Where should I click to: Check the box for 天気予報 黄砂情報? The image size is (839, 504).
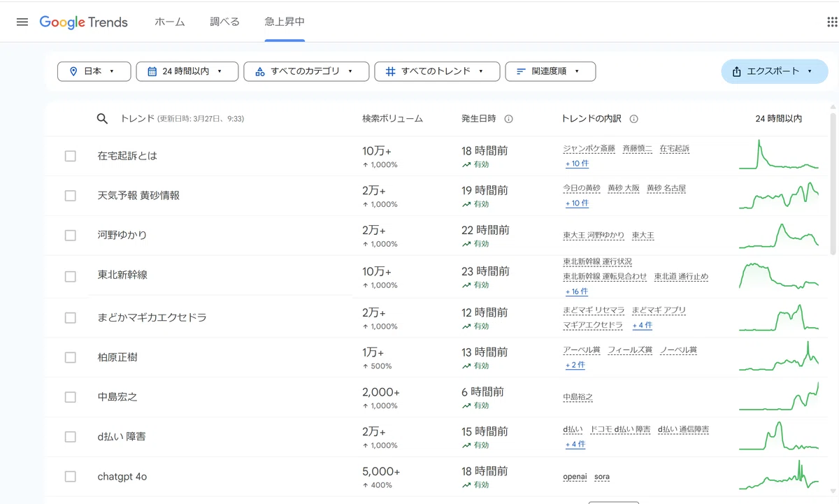coord(70,196)
